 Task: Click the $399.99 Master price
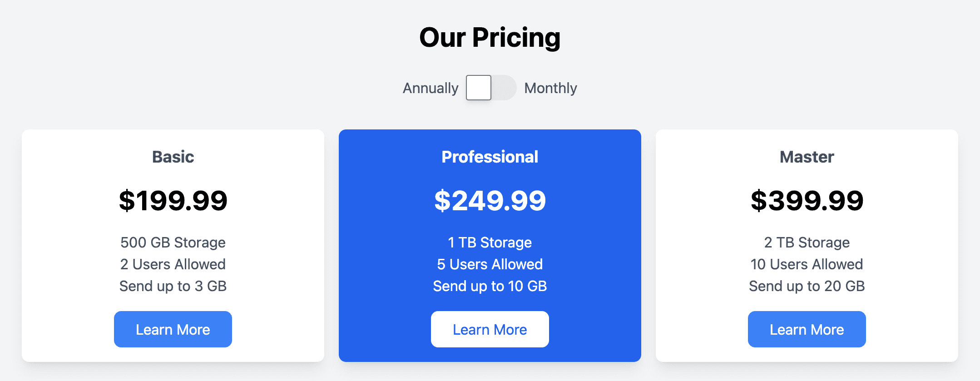coord(807,200)
